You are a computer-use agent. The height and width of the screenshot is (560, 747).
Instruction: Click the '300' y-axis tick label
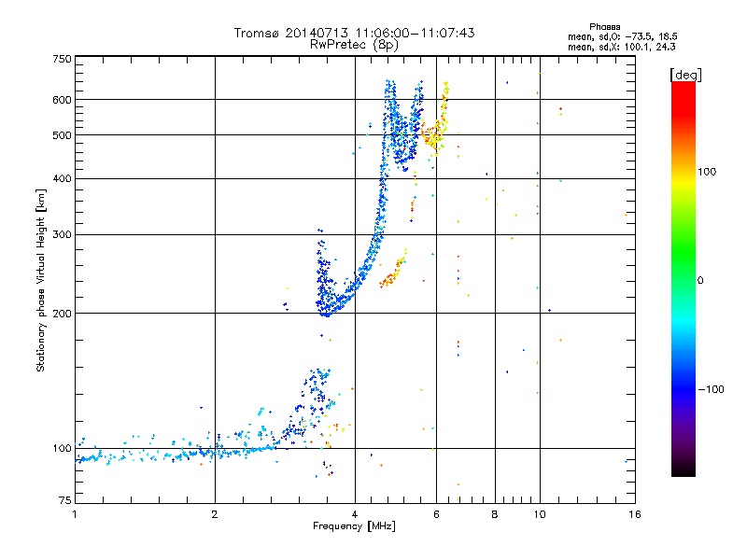tap(63, 235)
